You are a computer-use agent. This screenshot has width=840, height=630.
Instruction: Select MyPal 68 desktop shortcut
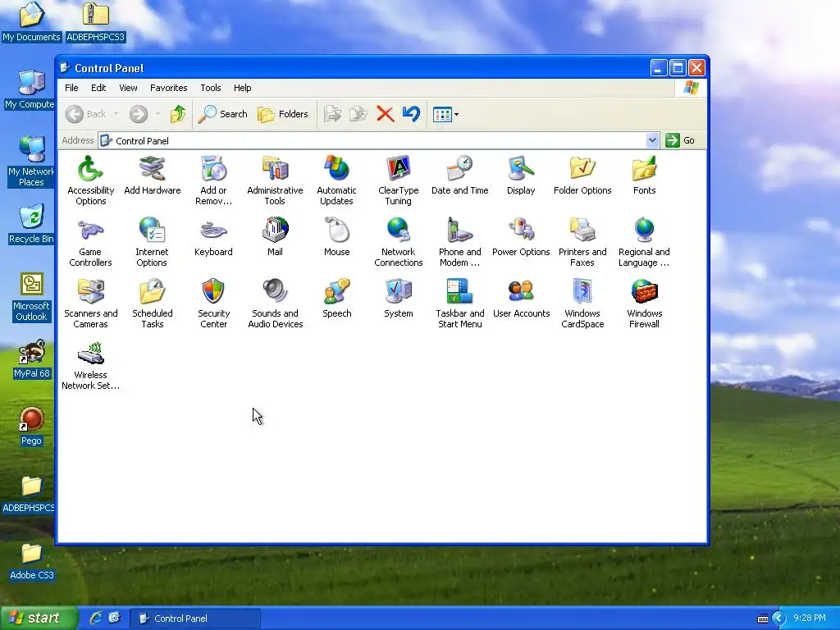[x=32, y=359]
